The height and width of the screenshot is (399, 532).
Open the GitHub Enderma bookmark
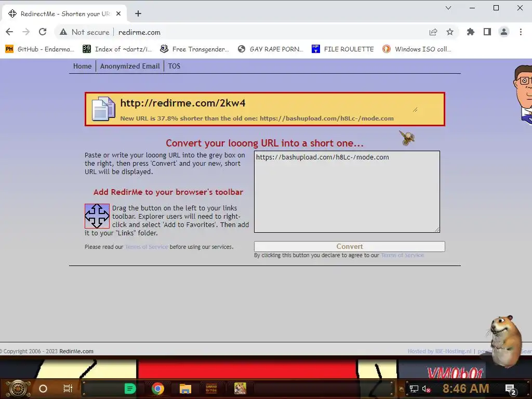(39, 49)
